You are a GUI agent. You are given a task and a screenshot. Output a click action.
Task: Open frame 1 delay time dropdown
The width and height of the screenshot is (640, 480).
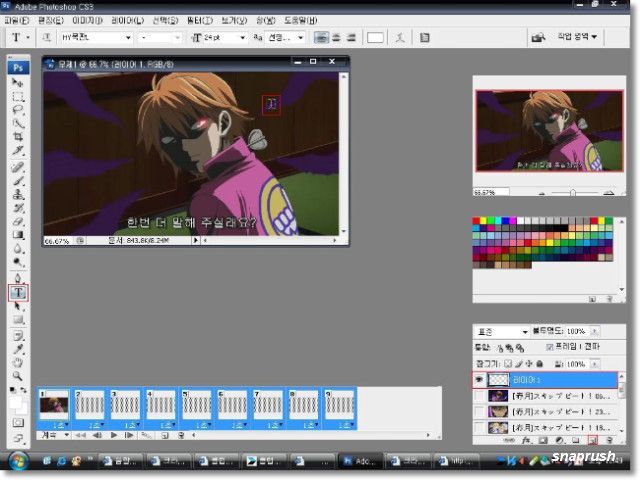tap(60, 425)
